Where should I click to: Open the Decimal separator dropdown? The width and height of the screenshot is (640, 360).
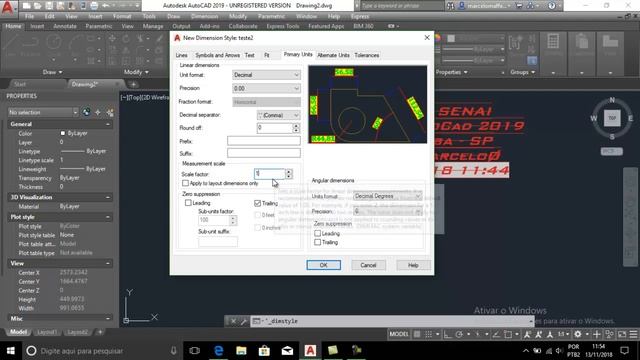pos(278,115)
